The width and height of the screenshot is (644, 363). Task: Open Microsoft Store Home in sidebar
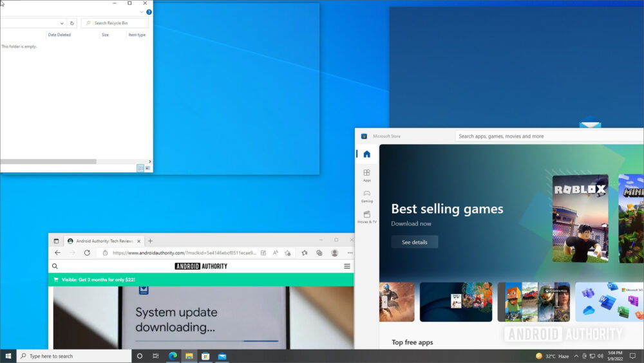(x=367, y=154)
